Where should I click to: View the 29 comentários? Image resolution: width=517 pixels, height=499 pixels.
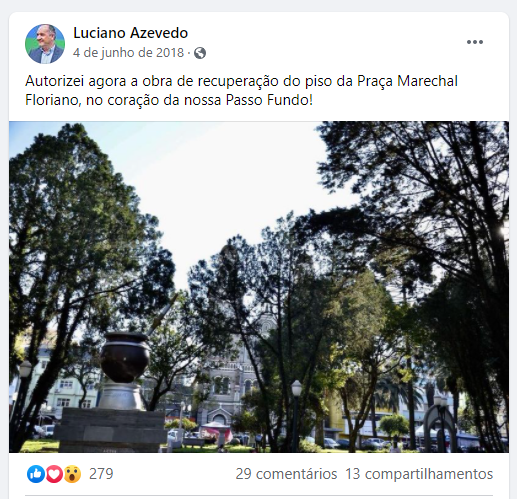tap(286, 474)
